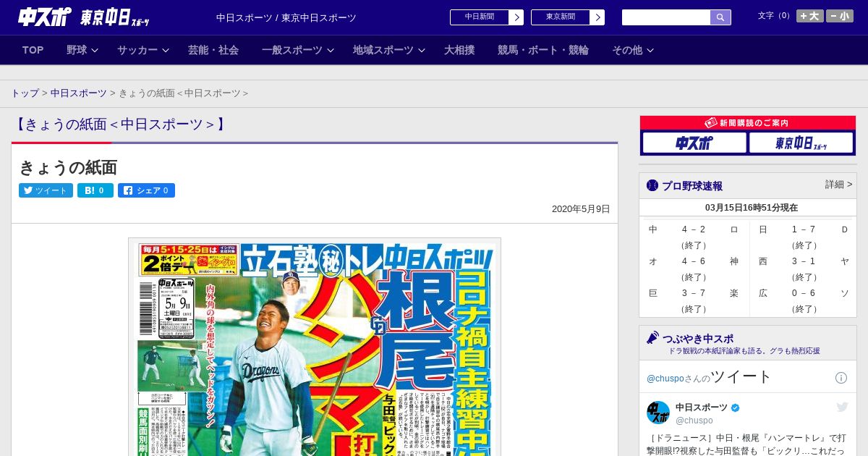
Task: Open 新聞購読のご案内 banner heading
Action: [x=748, y=123]
